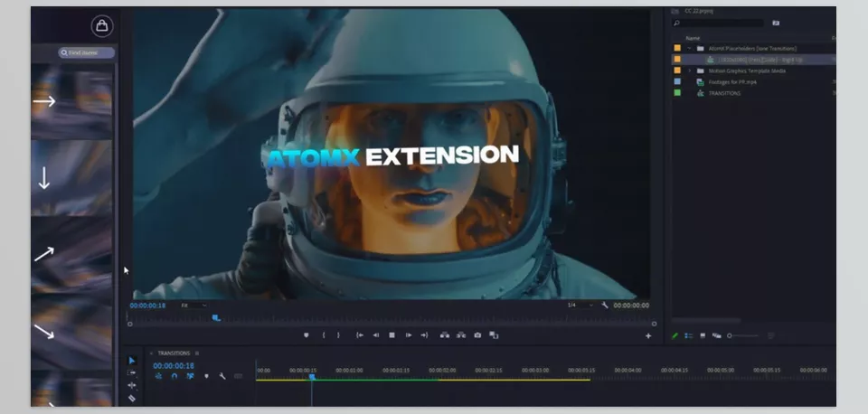This screenshot has height=414, width=868.
Task: Select the Ripple Edit tool
Action: (132, 385)
